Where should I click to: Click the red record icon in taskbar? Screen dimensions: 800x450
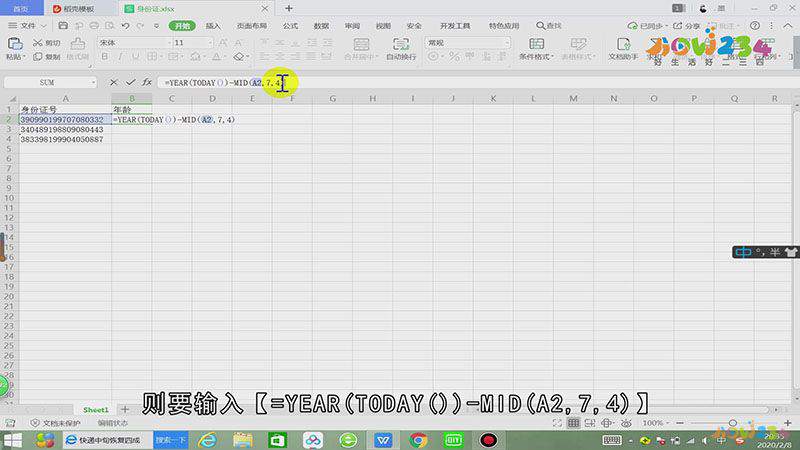tap(488, 440)
